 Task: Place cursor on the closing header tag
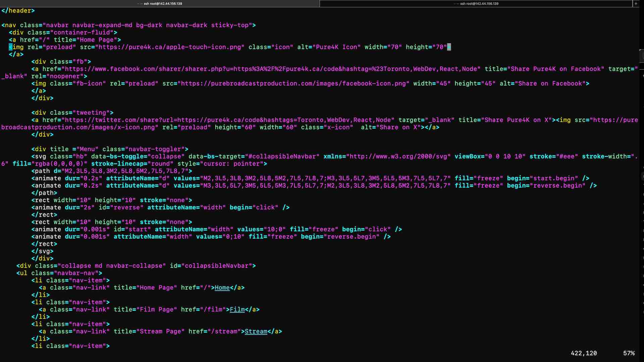[18, 11]
